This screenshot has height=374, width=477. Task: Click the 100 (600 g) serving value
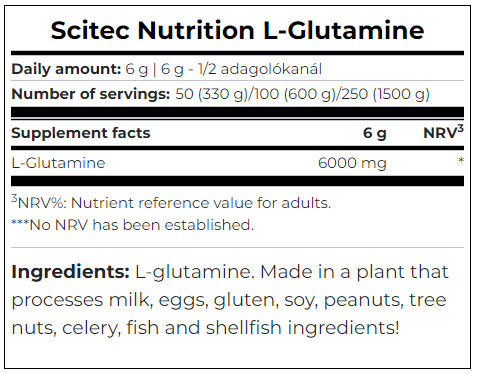tap(293, 94)
